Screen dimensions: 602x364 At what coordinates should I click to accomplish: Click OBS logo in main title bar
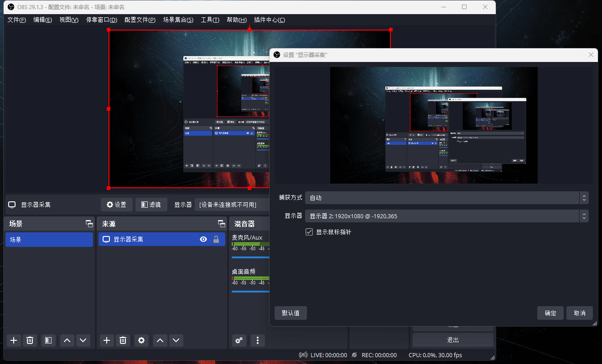click(11, 7)
